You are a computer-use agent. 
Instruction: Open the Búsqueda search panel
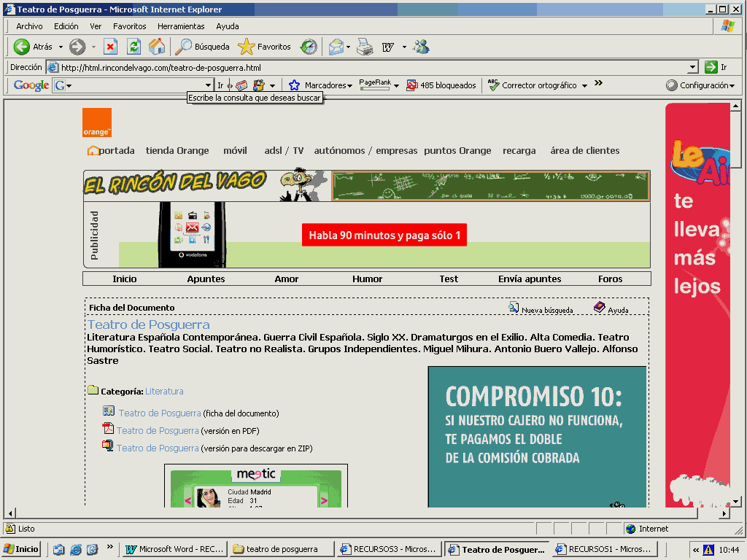coord(203,47)
